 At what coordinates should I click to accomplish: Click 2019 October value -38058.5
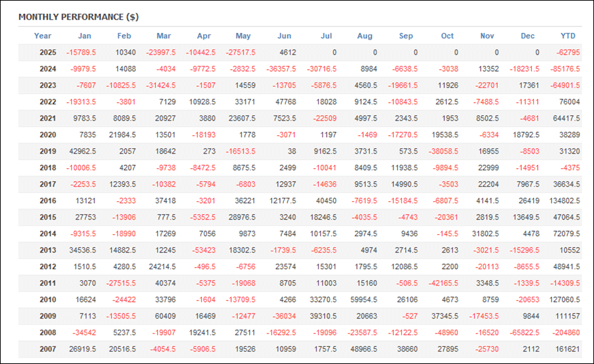click(x=444, y=152)
